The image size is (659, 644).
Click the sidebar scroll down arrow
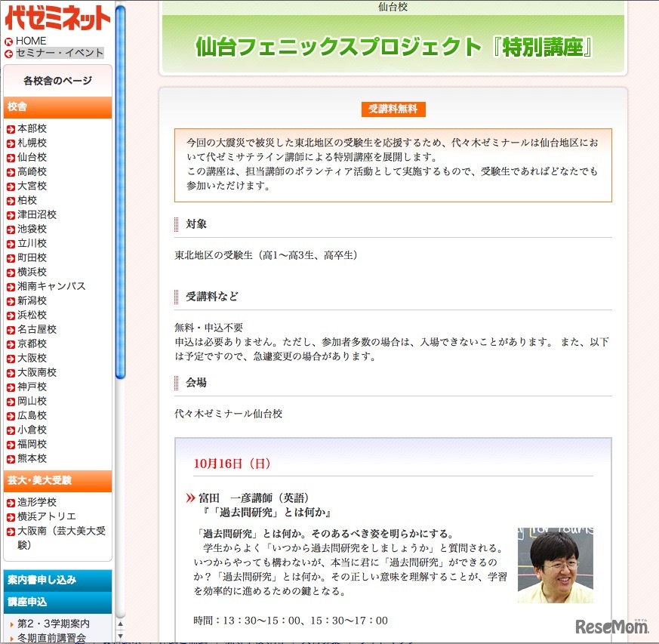point(120,636)
